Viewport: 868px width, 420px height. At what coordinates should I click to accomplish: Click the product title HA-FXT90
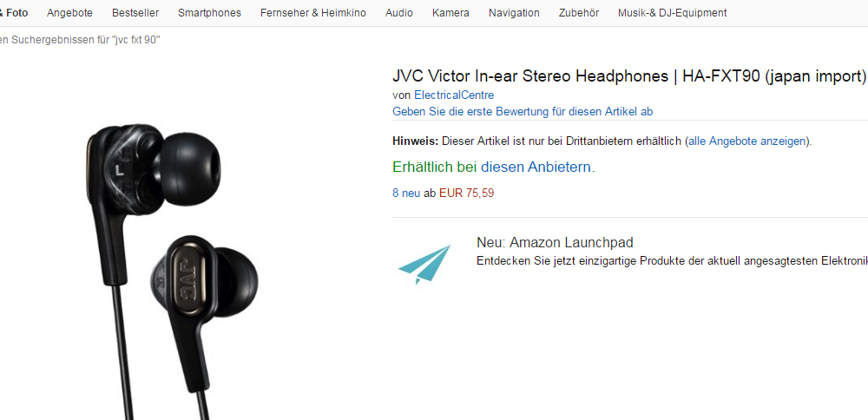click(x=628, y=75)
